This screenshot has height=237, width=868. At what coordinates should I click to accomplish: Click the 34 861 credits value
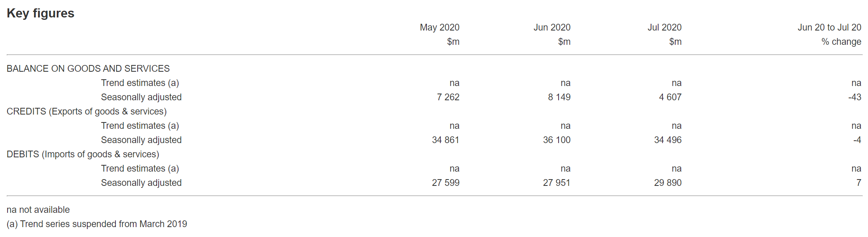click(446, 140)
